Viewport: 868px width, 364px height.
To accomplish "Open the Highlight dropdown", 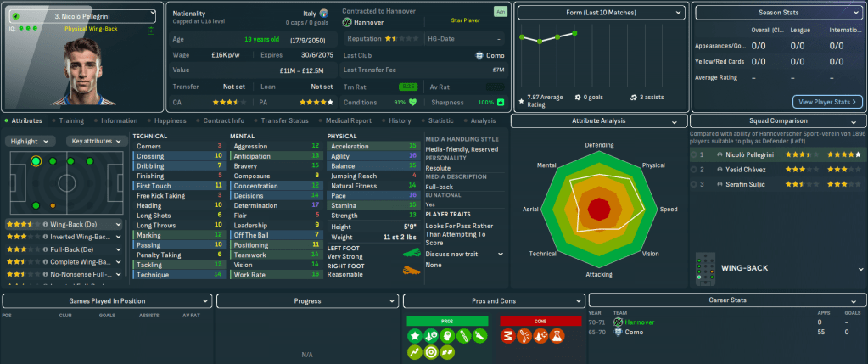I will (32, 141).
